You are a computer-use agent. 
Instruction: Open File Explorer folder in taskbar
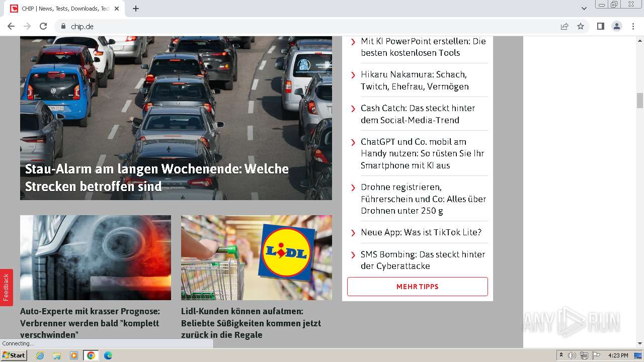[x=57, y=355]
